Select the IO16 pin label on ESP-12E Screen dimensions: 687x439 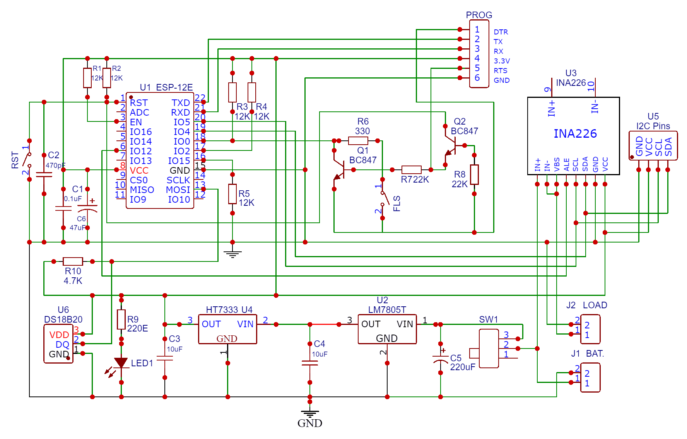tap(141, 131)
